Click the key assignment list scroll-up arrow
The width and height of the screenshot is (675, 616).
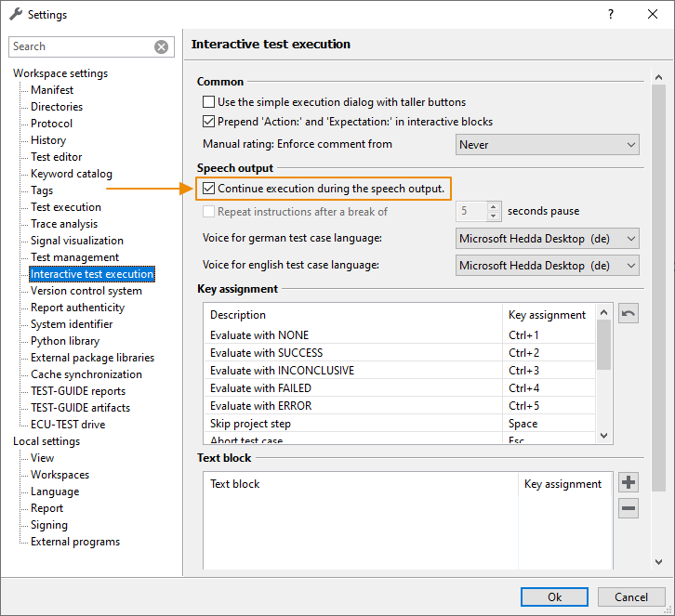coord(603,314)
